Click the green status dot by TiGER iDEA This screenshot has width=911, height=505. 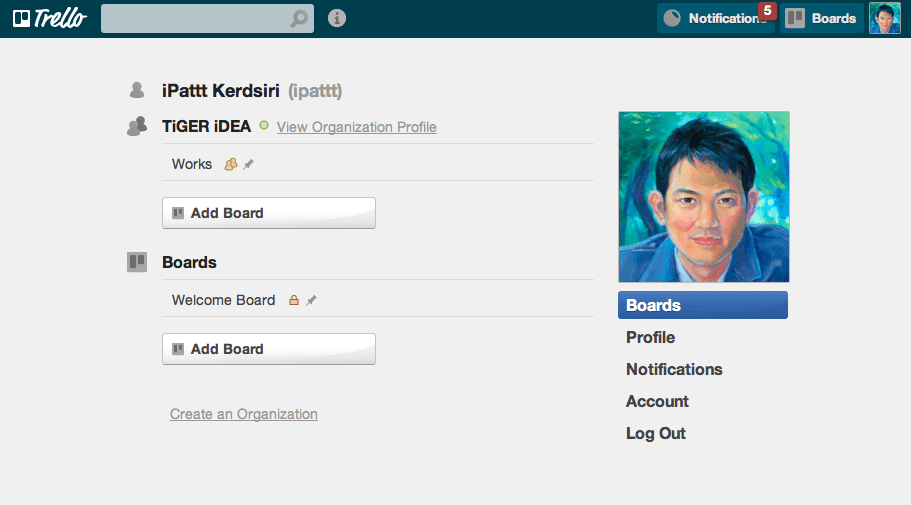pyautogui.click(x=264, y=125)
